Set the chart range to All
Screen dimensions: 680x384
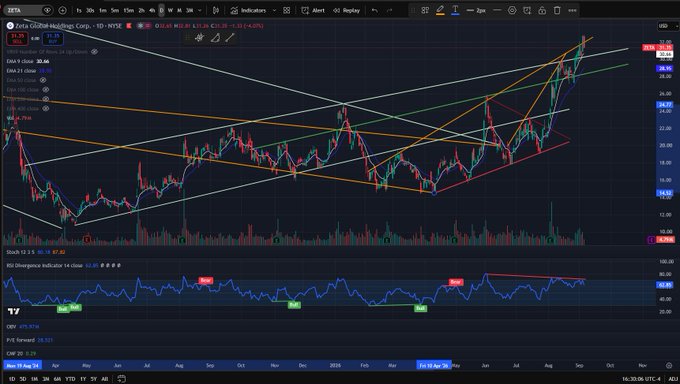point(105,379)
